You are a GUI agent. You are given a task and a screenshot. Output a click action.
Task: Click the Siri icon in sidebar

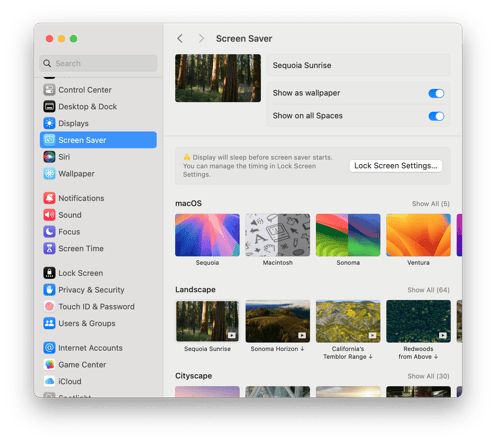coord(49,157)
